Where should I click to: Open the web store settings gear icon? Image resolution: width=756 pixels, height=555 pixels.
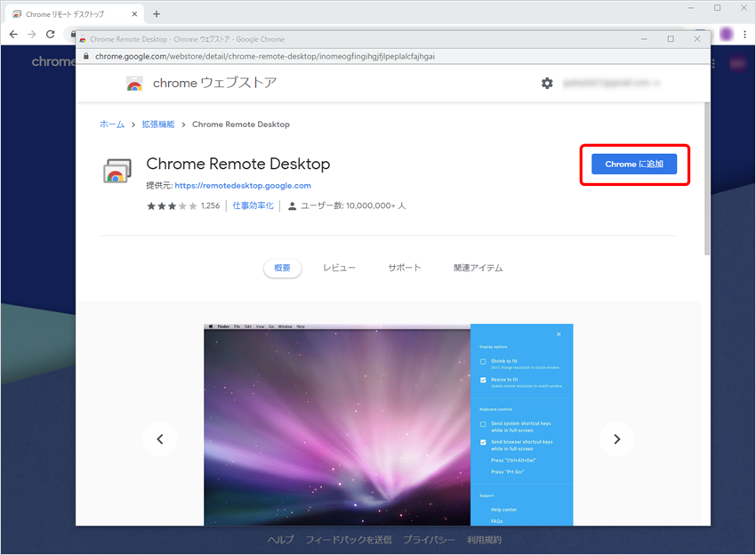click(547, 83)
